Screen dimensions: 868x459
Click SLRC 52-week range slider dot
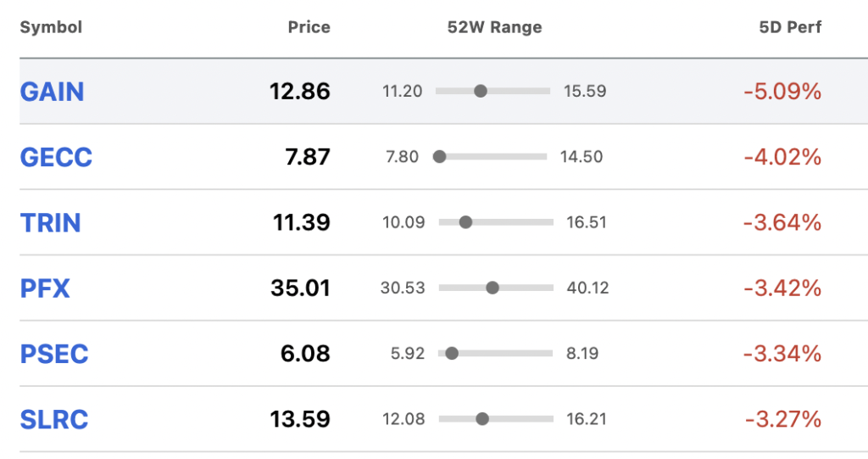(x=482, y=419)
